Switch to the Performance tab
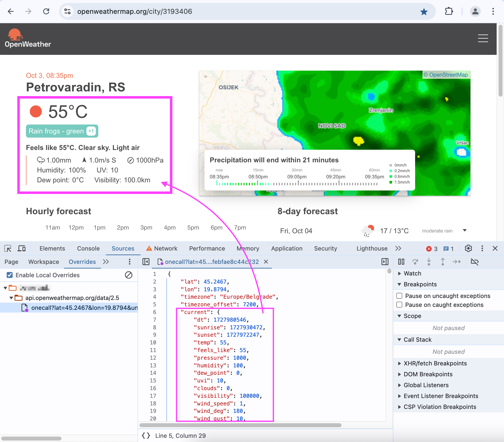The height and width of the screenshot is (442, 504). 207,249
